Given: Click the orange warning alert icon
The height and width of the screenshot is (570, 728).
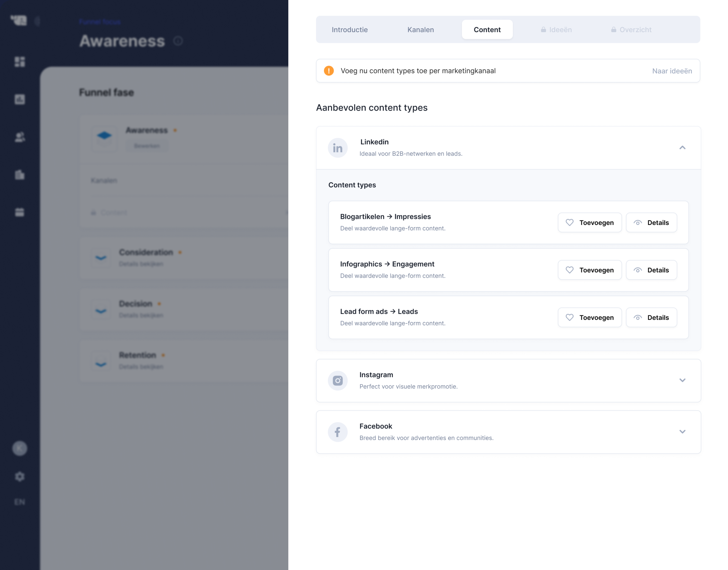Looking at the screenshot, I should coord(329,71).
